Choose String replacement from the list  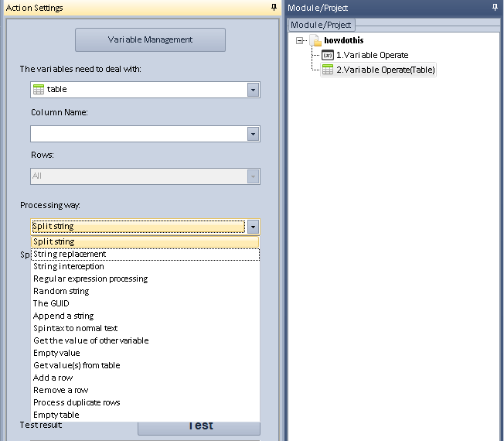pyautogui.click(x=70, y=254)
